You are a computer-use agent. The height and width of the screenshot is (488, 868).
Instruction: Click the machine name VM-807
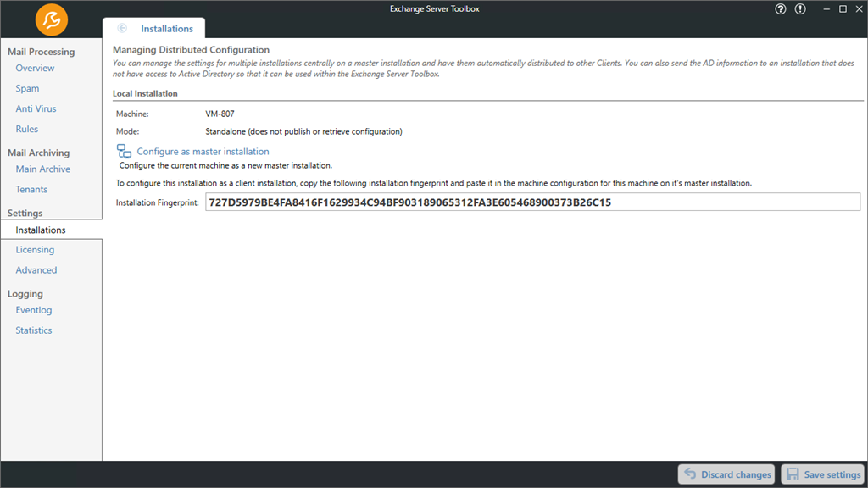tap(220, 114)
